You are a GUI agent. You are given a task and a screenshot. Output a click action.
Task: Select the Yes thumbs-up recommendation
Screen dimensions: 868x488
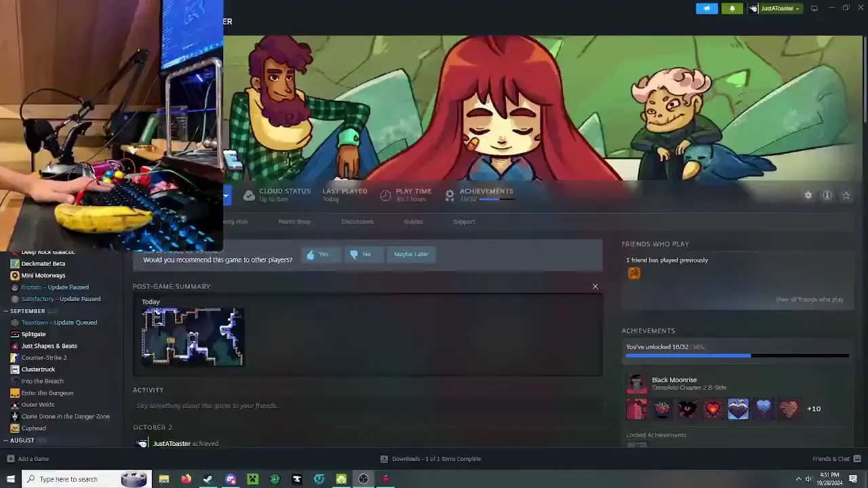point(318,255)
